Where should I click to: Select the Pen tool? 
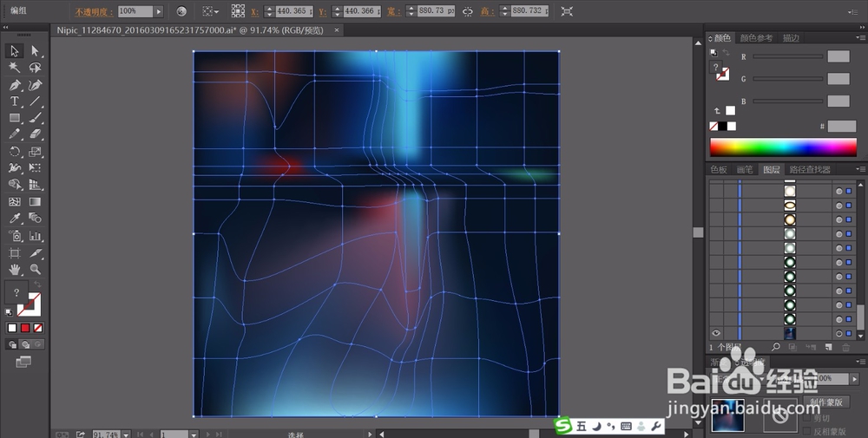(15, 85)
